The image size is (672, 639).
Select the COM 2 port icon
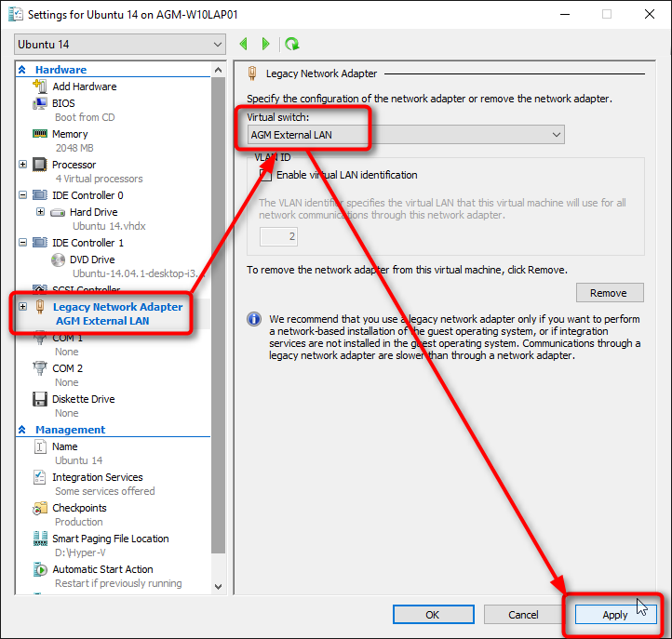tap(40, 368)
